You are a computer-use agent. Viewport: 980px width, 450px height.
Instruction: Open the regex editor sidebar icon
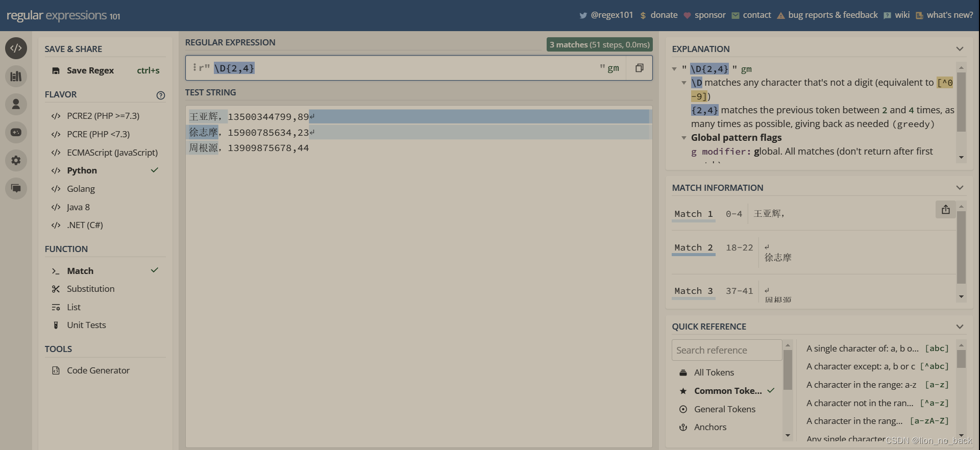16,48
